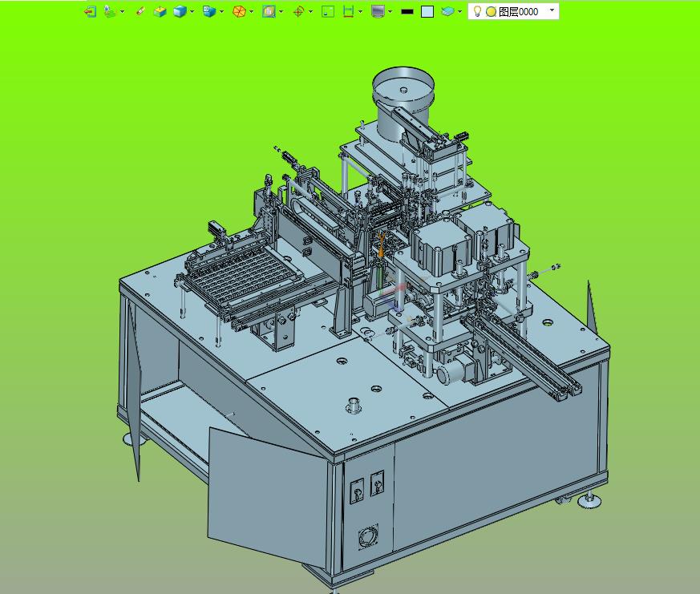The height and width of the screenshot is (594, 700).
Task: Click the black color swatch
Action: tap(407, 12)
